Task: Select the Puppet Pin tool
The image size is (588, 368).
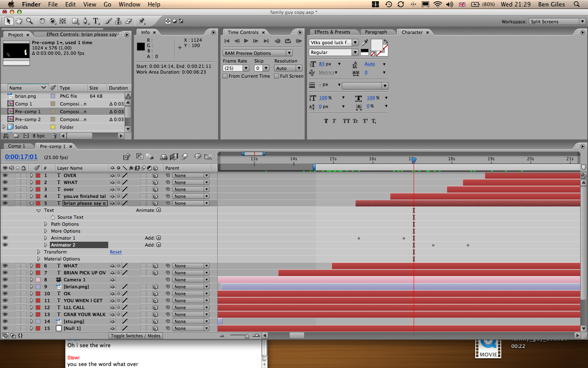Action: tap(142, 21)
